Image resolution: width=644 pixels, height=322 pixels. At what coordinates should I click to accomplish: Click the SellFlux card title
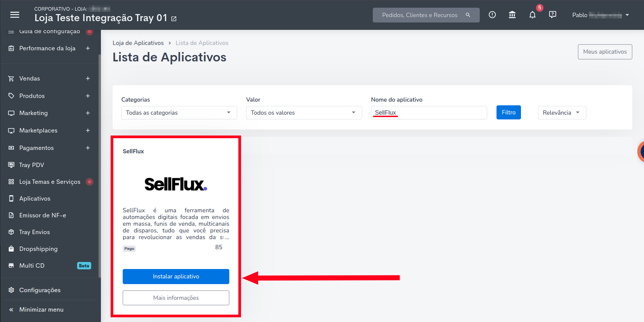pos(133,151)
